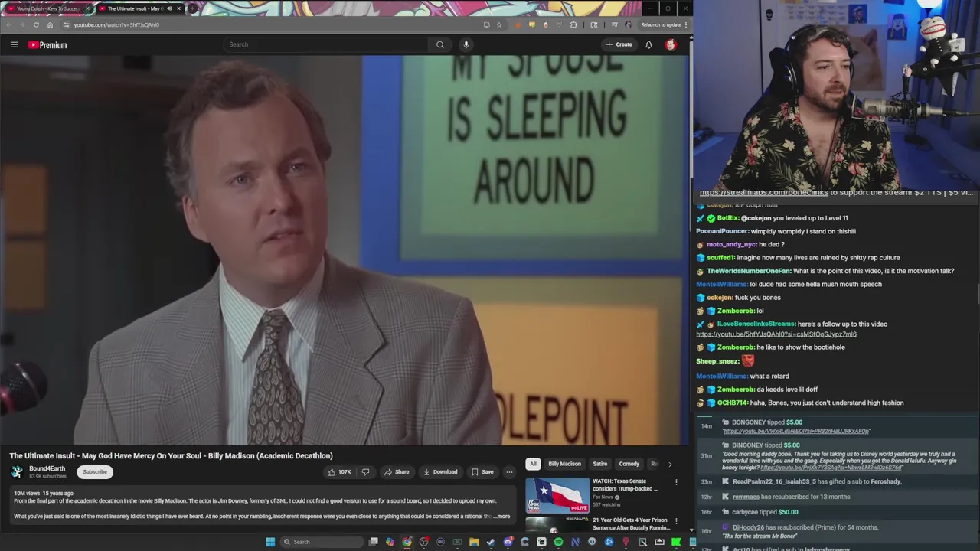Open Chrome from the taskbar
This screenshot has height=551, width=980.
407,542
